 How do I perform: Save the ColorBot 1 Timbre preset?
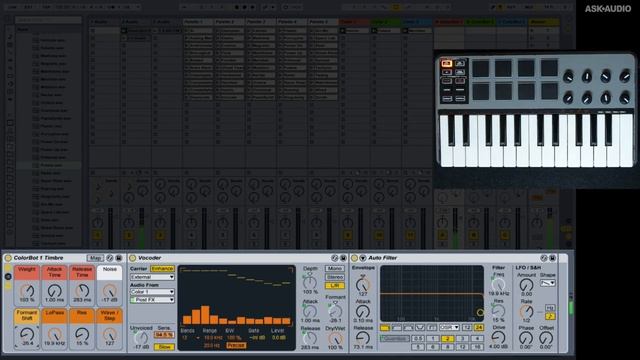[x=119, y=258]
